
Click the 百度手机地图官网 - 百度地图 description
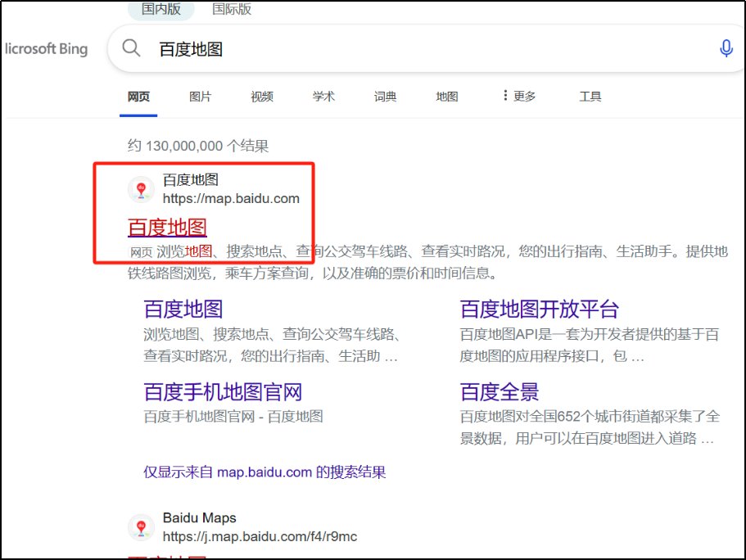pyautogui.click(x=233, y=417)
